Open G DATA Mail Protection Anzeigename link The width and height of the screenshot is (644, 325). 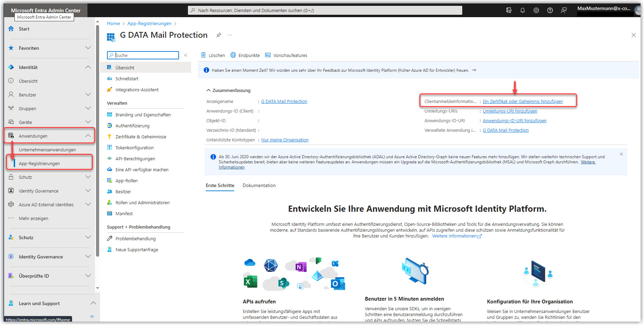click(284, 101)
